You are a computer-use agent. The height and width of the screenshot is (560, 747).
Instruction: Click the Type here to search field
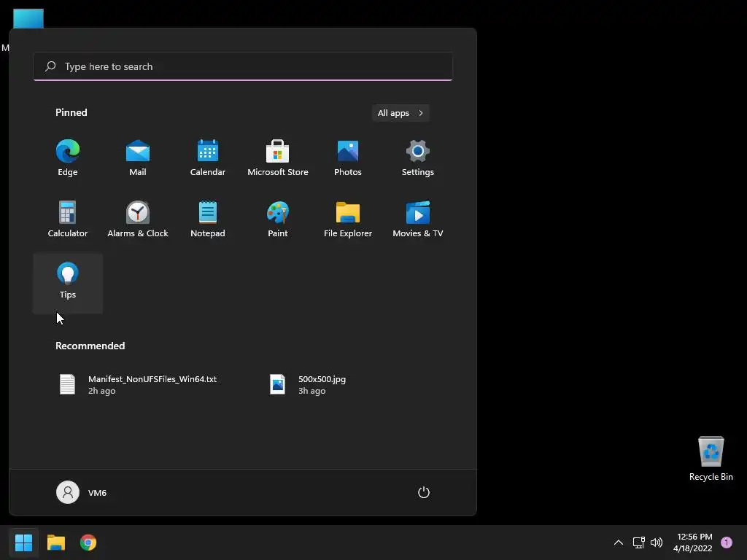(243, 66)
